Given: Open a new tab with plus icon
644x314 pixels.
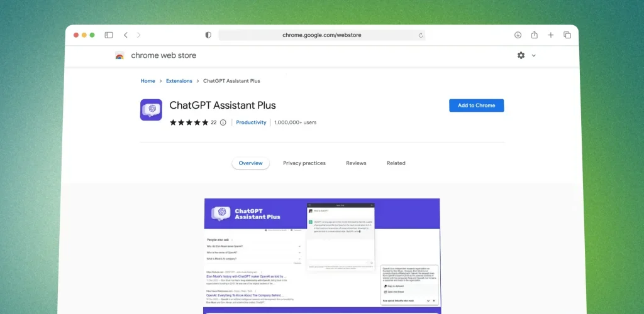Looking at the screenshot, I should point(551,35).
